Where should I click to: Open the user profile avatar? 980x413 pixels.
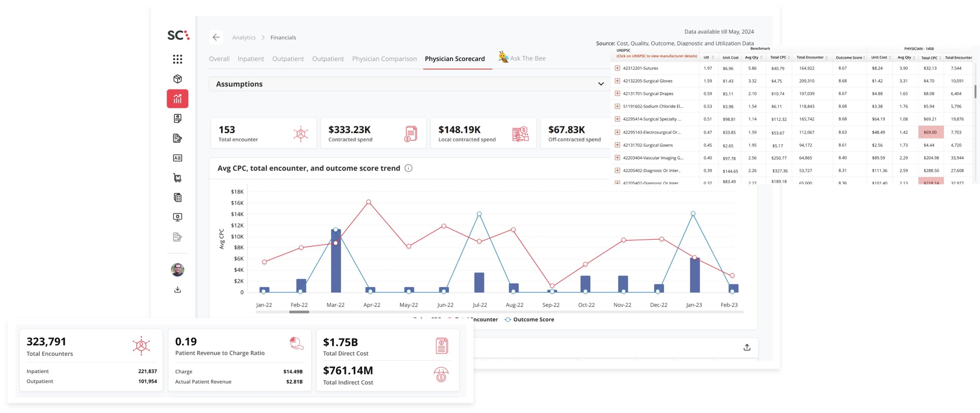pyautogui.click(x=177, y=270)
